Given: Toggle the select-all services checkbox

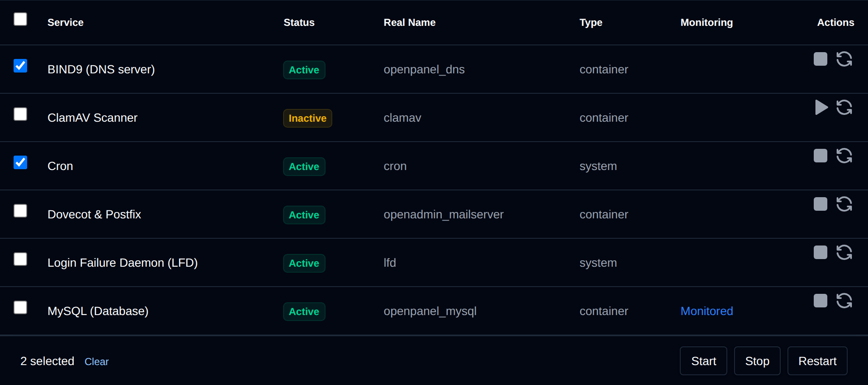Looking at the screenshot, I should click(x=20, y=19).
